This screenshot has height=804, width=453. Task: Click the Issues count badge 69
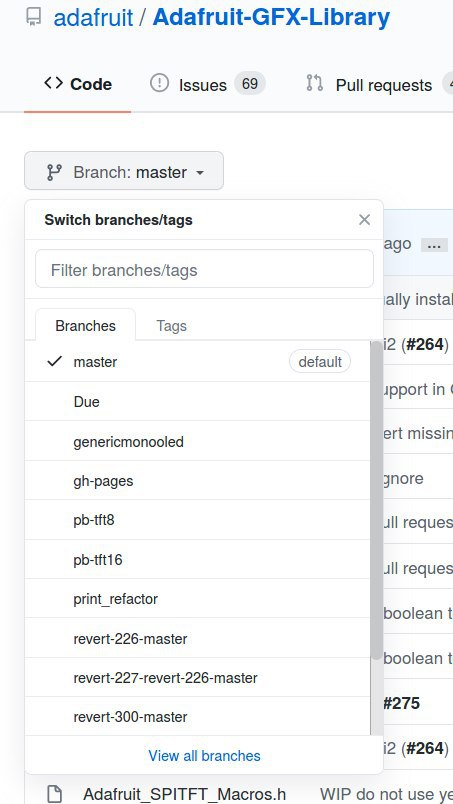tap(250, 84)
